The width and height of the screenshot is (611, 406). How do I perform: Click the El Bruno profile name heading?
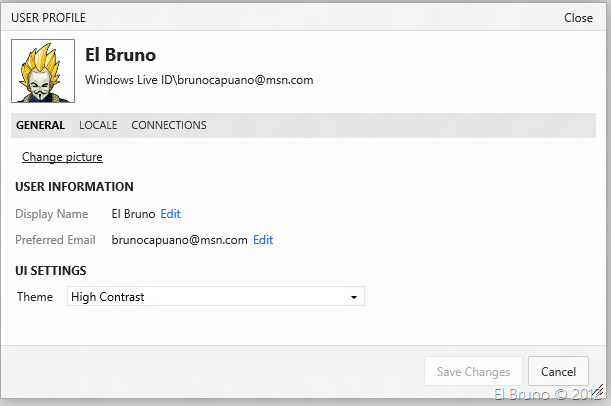(x=120, y=56)
